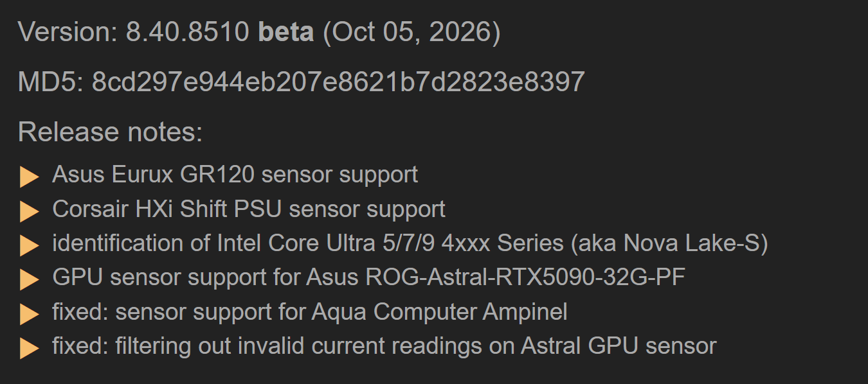
Task: Click the arrow bullet beside Aqua Computer Ampinel fix
Action: pos(30,314)
